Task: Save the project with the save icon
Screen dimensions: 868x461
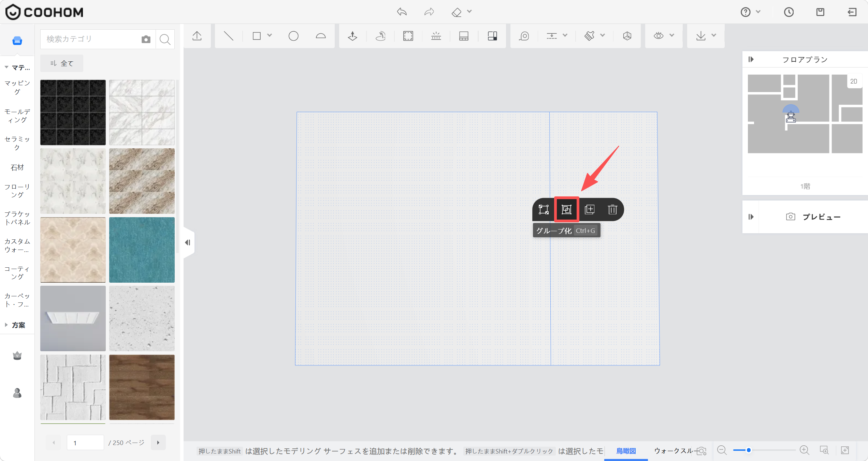Action: click(x=820, y=12)
